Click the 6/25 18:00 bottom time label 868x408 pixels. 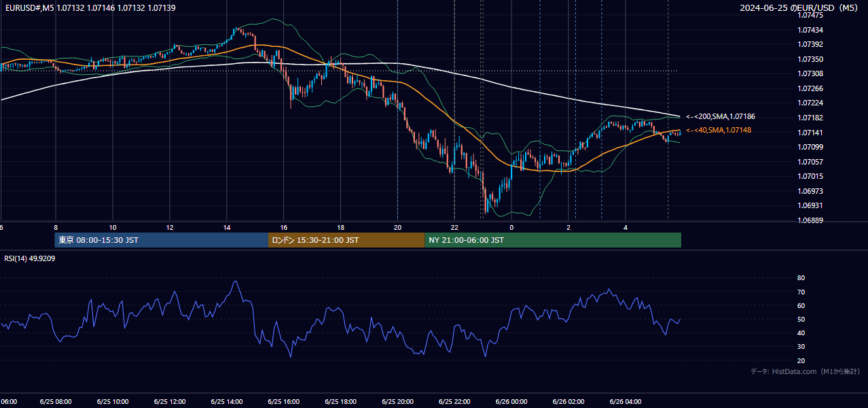tap(341, 401)
